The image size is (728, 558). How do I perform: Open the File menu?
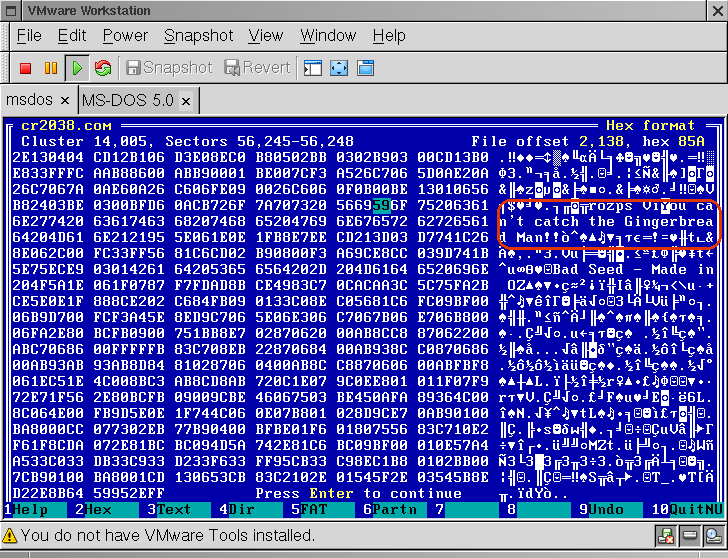[x=29, y=36]
